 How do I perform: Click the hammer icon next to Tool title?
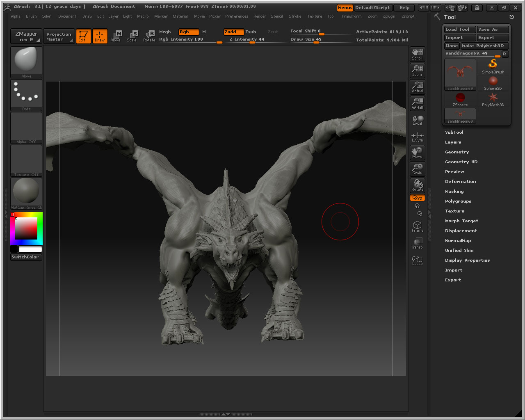437,16
